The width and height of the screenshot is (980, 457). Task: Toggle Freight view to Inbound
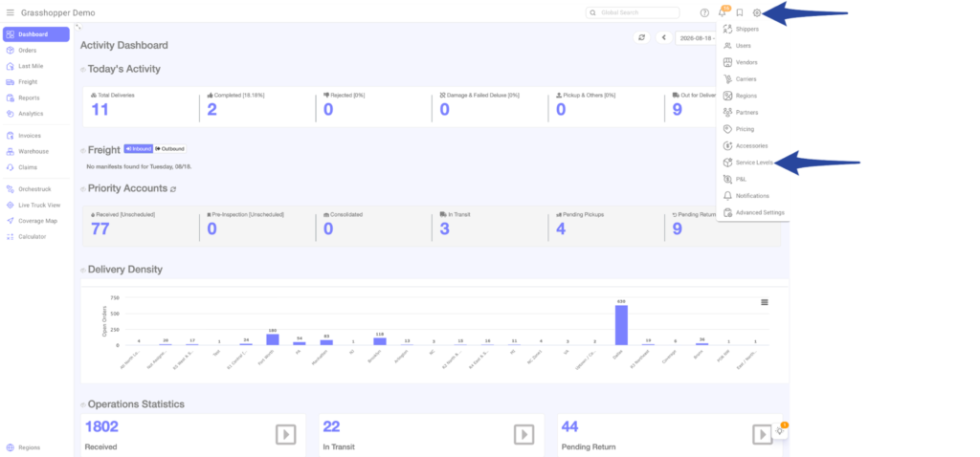point(138,149)
